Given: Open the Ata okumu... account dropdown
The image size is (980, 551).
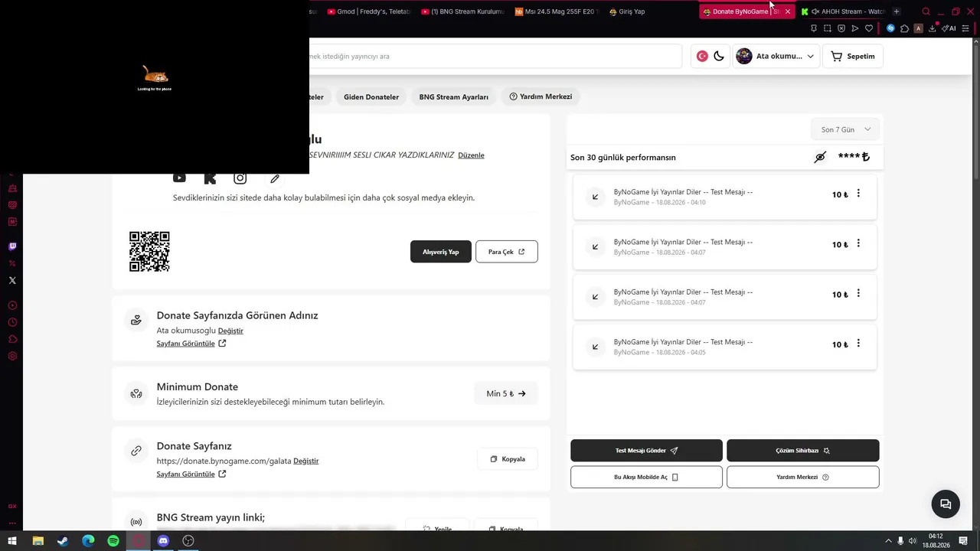Looking at the screenshot, I should [x=776, y=56].
